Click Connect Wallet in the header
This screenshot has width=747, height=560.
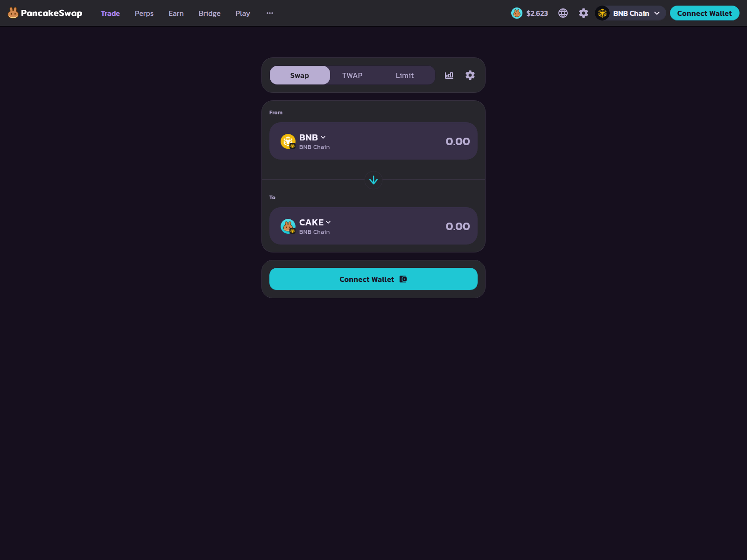705,13
